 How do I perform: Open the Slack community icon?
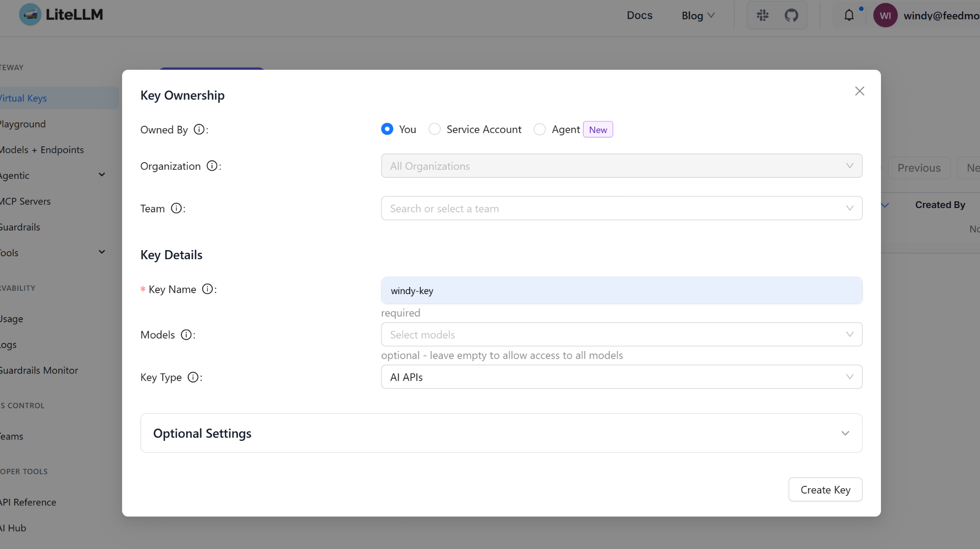pyautogui.click(x=763, y=15)
